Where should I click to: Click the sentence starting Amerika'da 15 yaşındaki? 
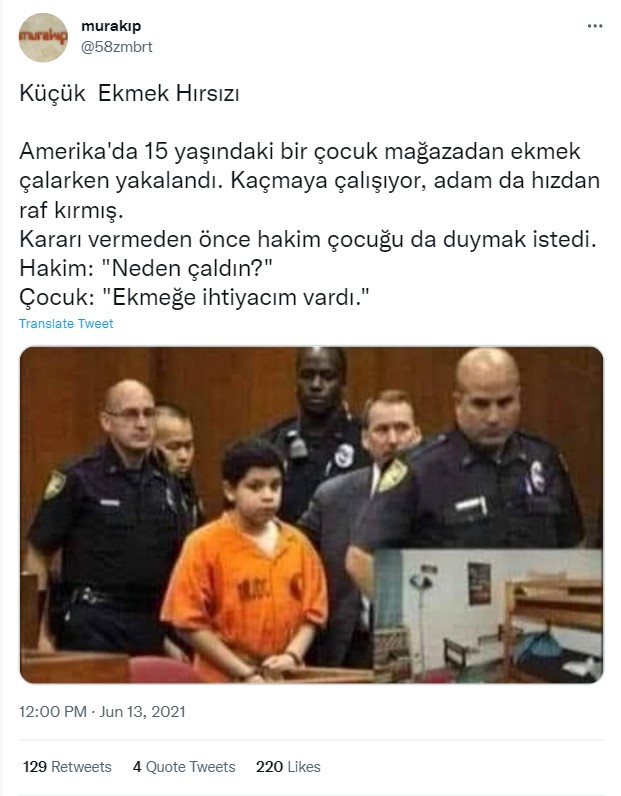[300, 151]
